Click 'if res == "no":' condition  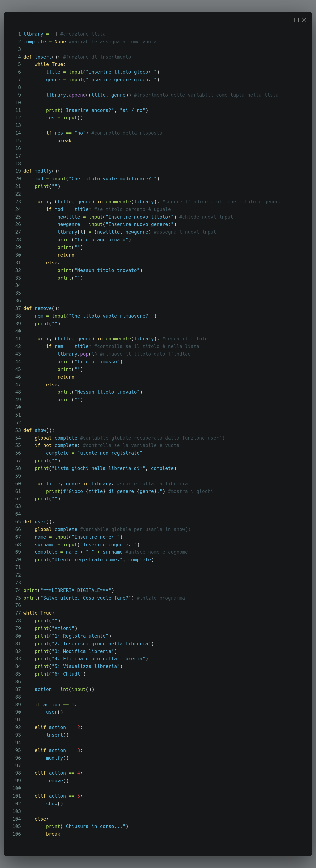[x=67, y=133]
